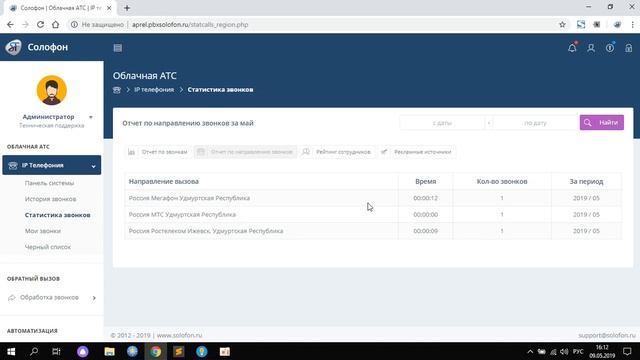Open Task View on the taskbar
The height and width of the screenshot is (360, 640).
[x=56, y=351]
